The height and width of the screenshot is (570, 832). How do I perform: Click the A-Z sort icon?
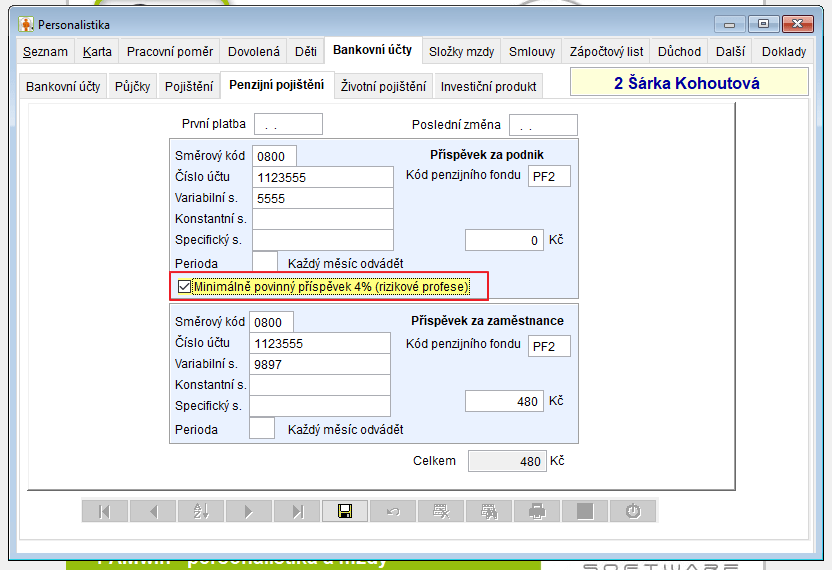(x=201, y=511)
